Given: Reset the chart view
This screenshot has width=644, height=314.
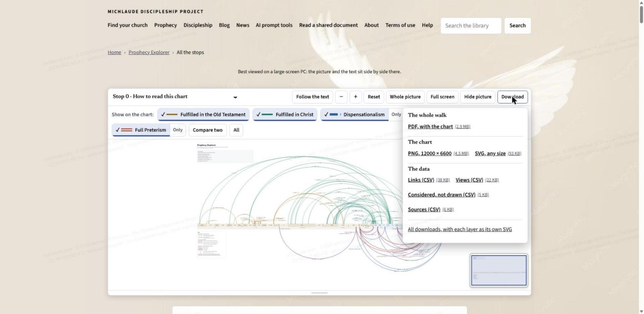Looking at the screenshot, I should tap(374, 97).
